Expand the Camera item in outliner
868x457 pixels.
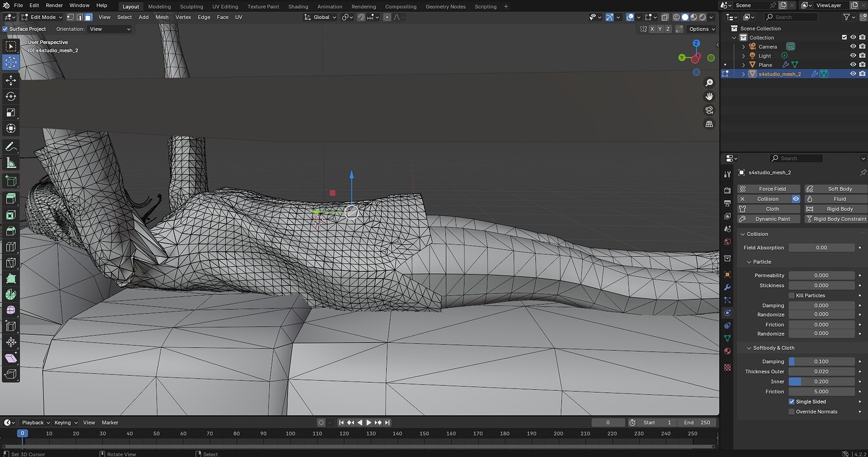tap(743, 47)
